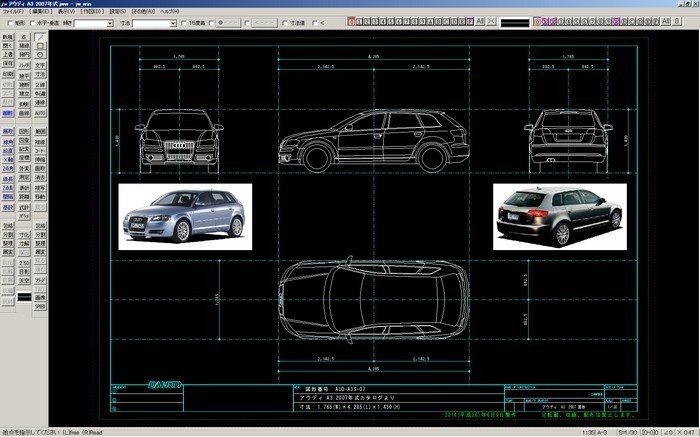Select the ハッチ hatch tool
Viewport: 700px width, 437px height.
coord(24,65)
